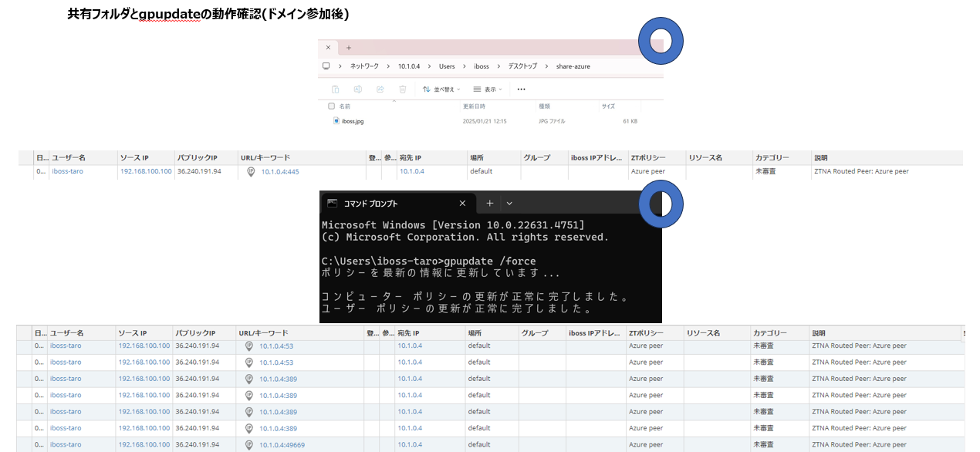Open the iboss-taro link in the 10.1.0.4:49669 row
Viewport: 980px width, 452px height.
(x=66, y=444)
